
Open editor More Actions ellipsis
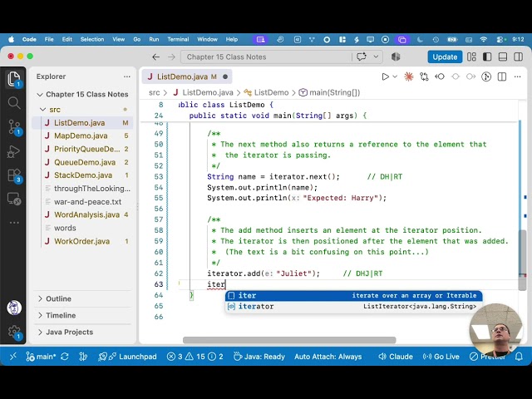coord(517,76)
